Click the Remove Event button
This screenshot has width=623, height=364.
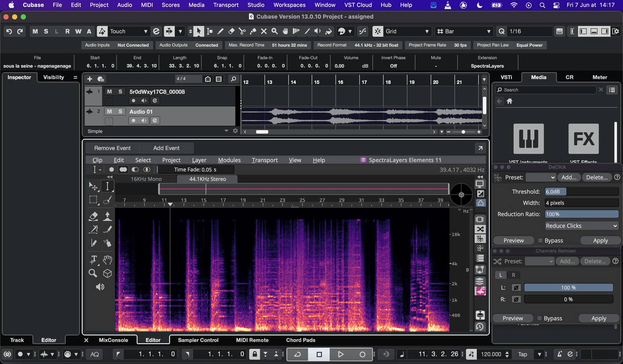112,148
